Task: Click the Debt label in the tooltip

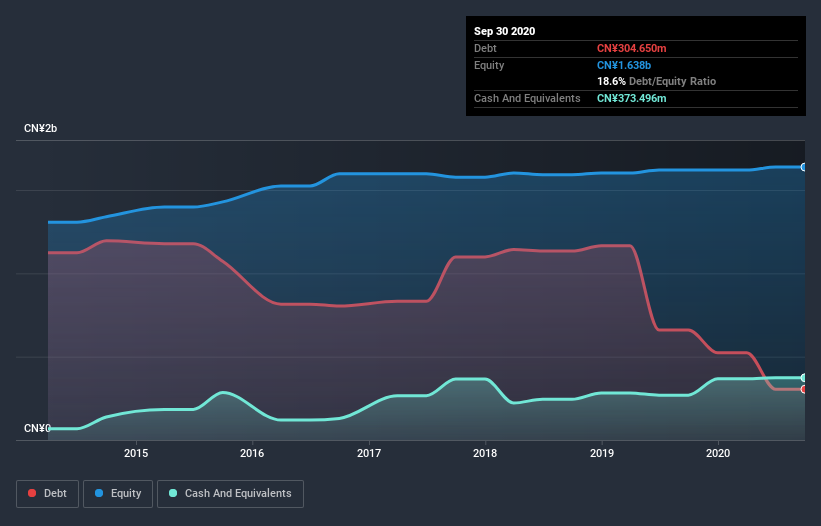Action: [x=485, y=49]
